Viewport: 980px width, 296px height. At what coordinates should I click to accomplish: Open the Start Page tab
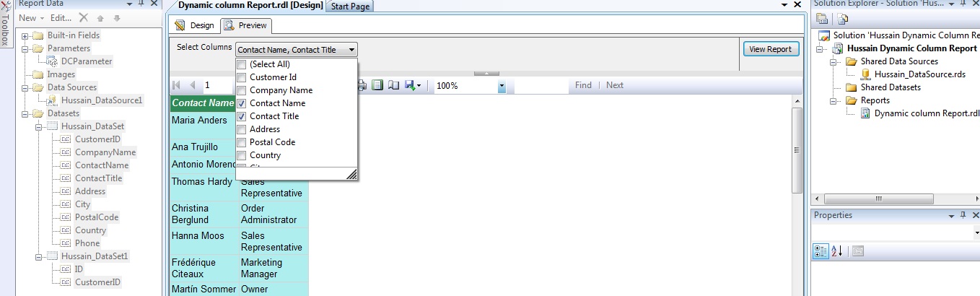tap(350, 6)
